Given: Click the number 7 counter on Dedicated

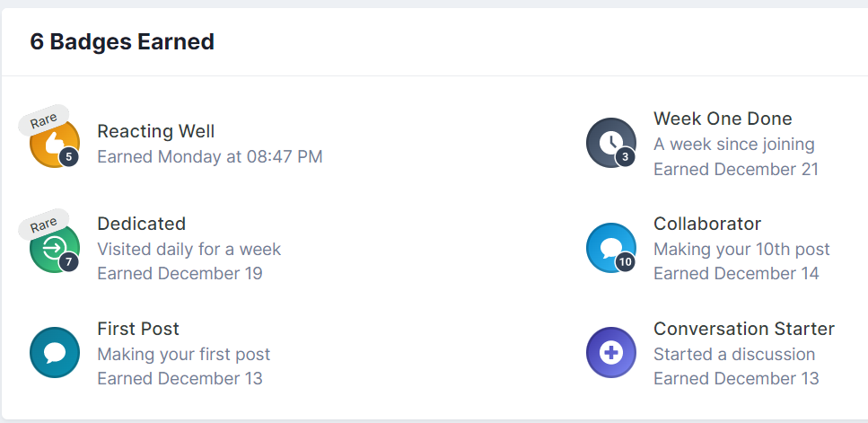Looking at the screenshot, I should click(69, 262).
